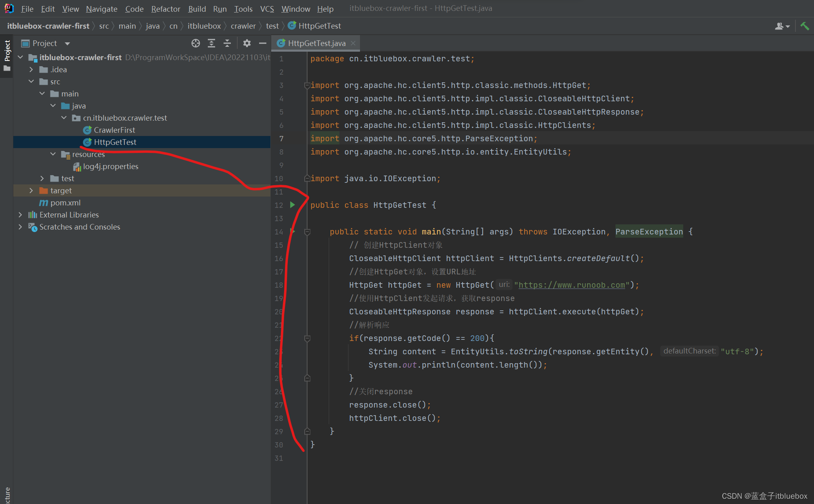Select the HttpGetTest.java editor tab
The image size is (814, 504).
[316, 43]
